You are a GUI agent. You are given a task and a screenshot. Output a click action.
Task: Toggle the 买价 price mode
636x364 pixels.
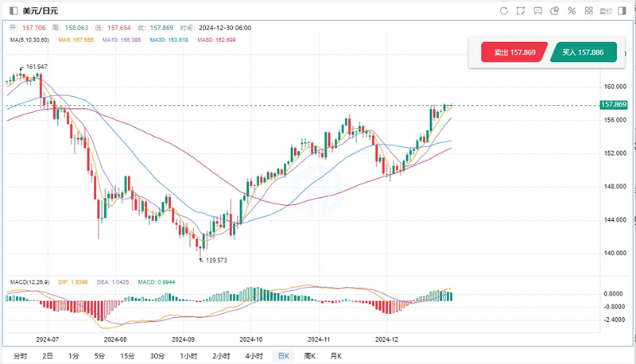click(x=607, y=11)
